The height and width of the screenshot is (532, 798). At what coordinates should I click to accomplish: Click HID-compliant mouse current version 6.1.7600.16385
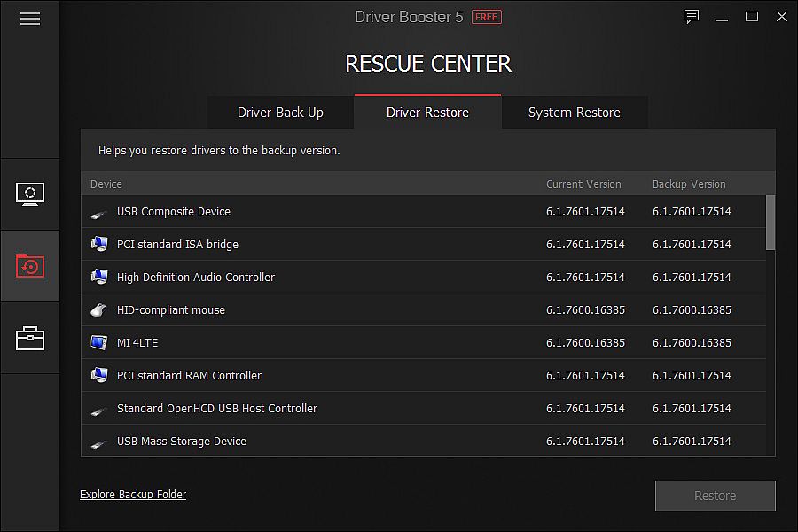pos(585,310)
